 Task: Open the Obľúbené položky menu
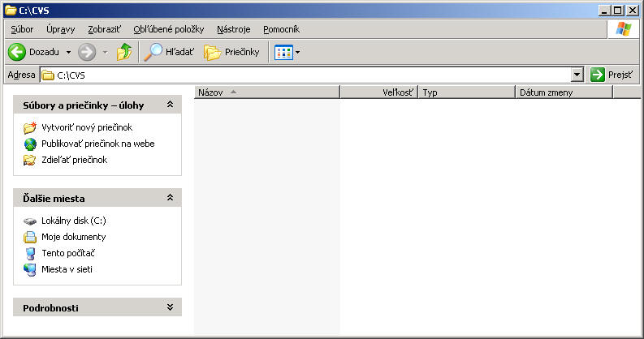pos(169,29)
